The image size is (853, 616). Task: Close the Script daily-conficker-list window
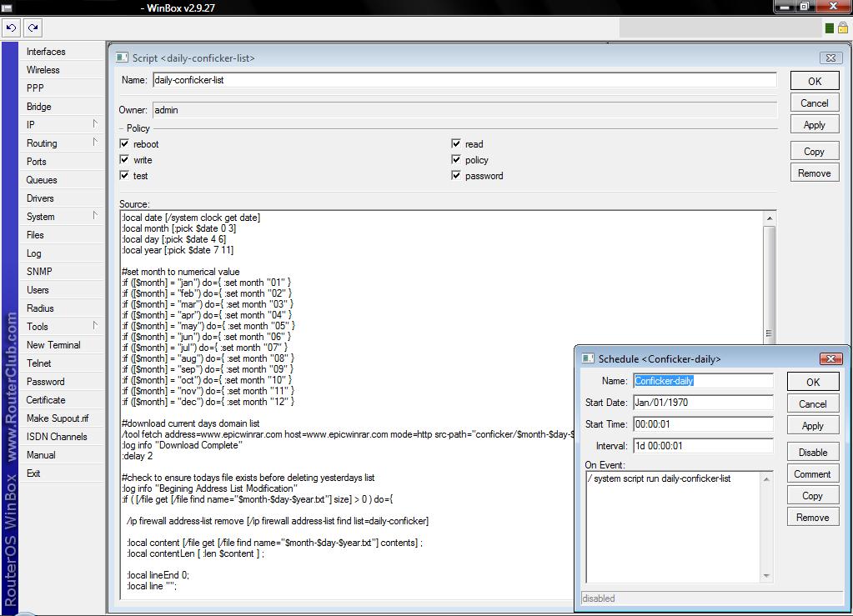[829, 58]
